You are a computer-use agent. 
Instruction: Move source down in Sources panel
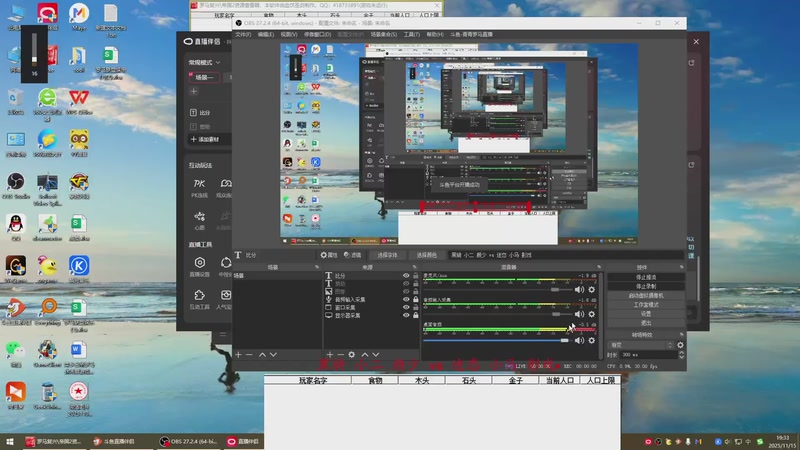[x=376, y=355]
